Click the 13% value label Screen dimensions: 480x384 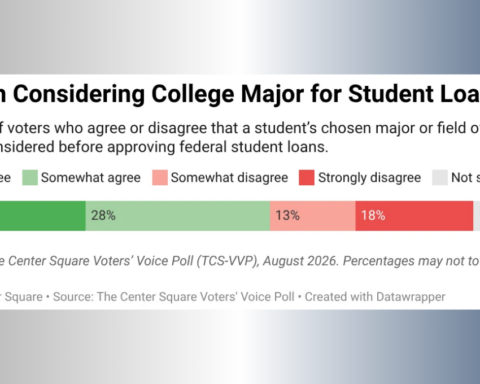tap(287, 216)
